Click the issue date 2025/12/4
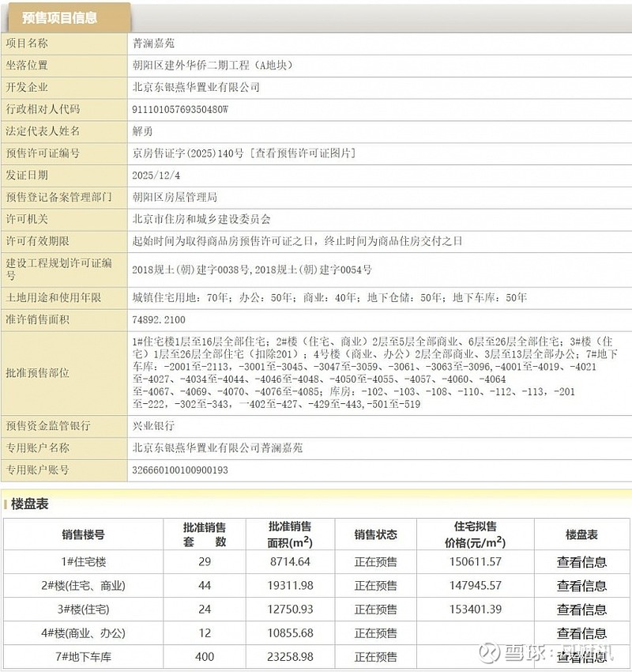 click(156, 176)
